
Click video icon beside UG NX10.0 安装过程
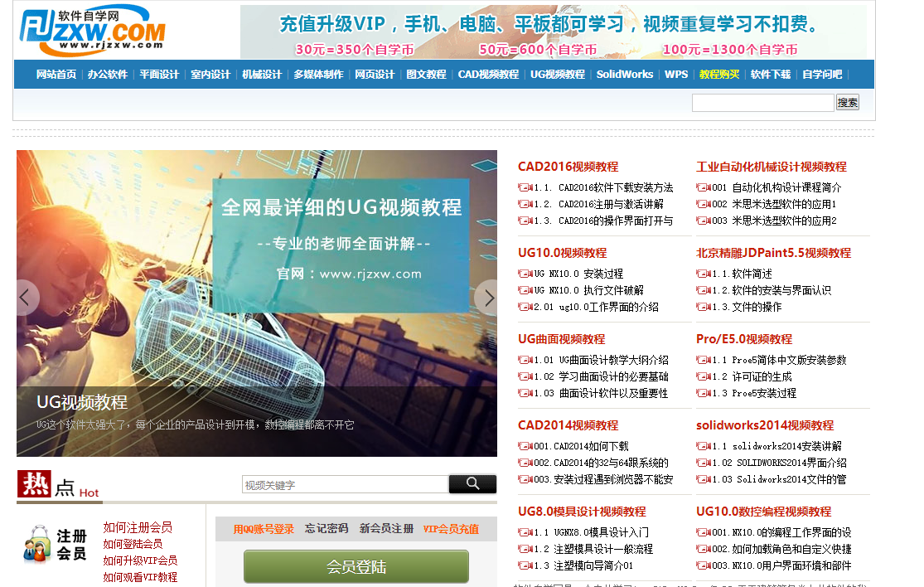point(525,274)
